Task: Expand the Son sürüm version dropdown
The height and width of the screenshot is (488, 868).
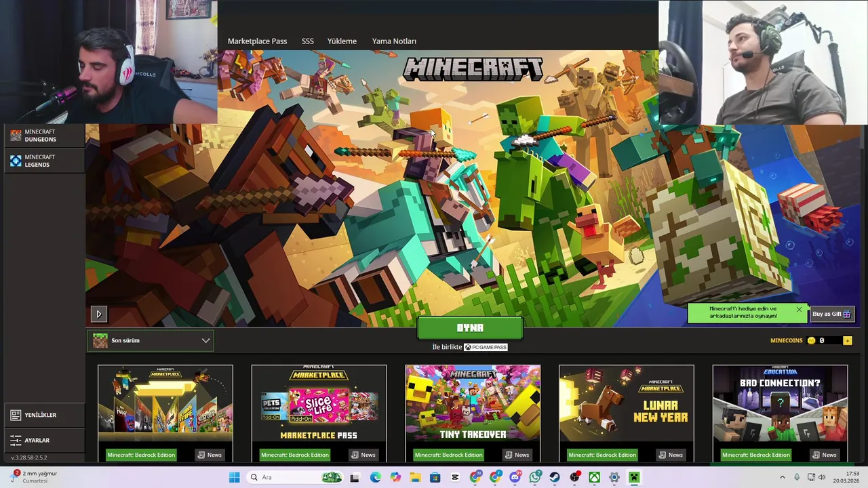Action: [151, 340]
